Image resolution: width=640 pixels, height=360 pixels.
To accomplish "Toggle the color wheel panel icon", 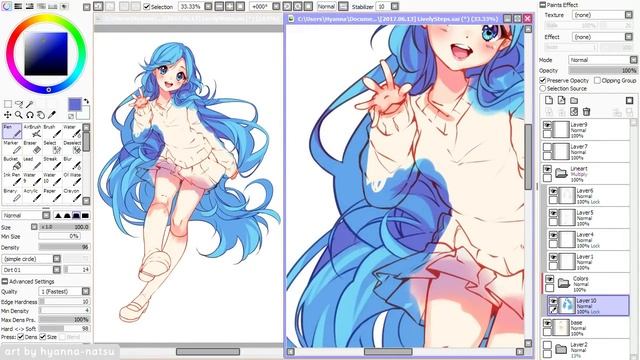I will coord(6,6).
